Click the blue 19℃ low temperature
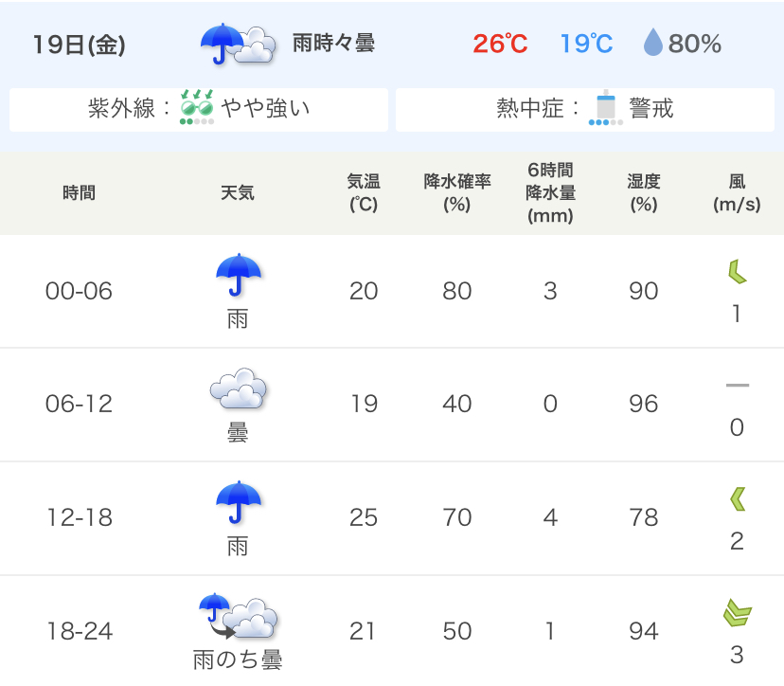This screenshot has width=784, height=686. coord(586,44)
